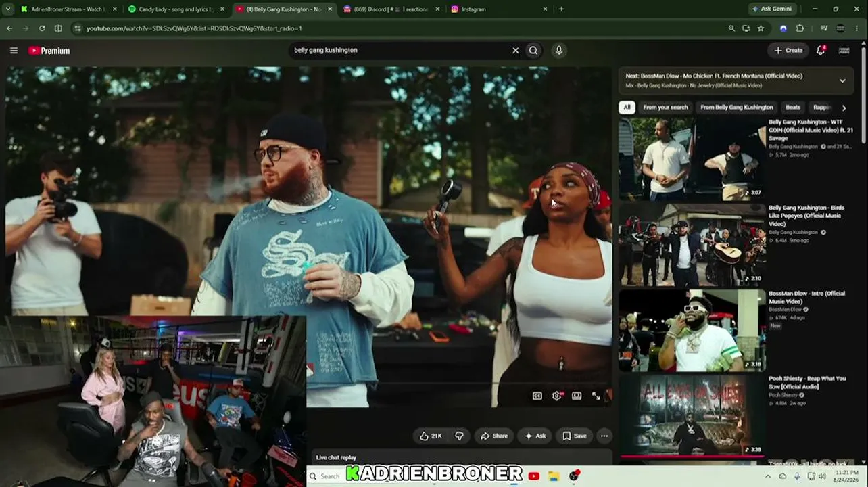Viewport: 868px width, 487px height.
Task: Open a new browser tab
Action: coord(561,9)
